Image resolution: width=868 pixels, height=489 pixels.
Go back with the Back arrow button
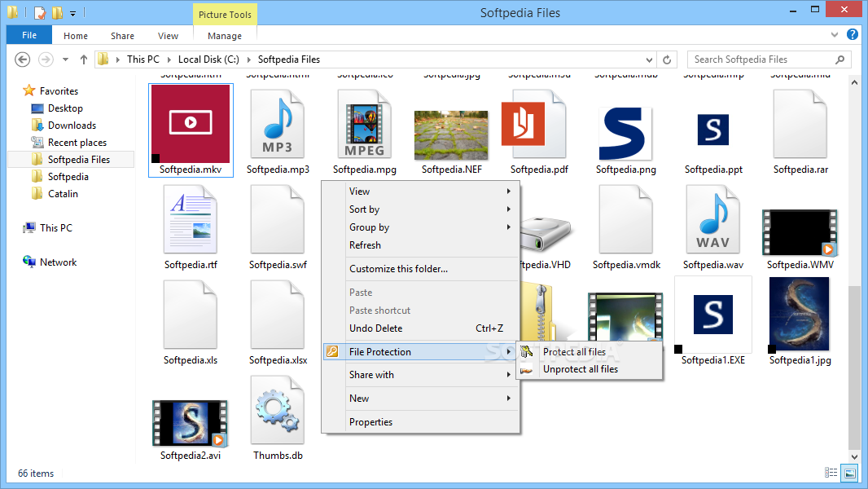pyautogui.click(x=22, y=59)
